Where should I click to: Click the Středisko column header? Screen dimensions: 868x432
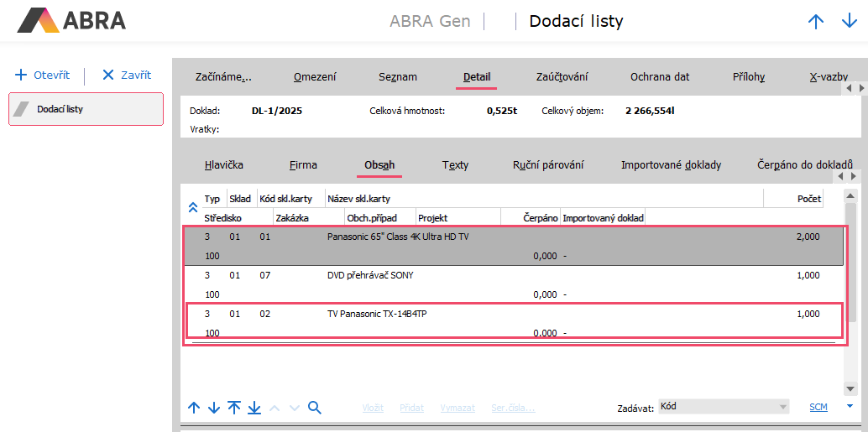(x=238, y=218)
